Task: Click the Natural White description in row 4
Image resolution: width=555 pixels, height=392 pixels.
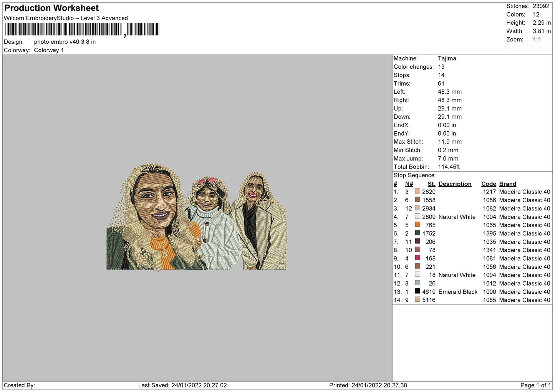Action: [x=457, y=217]
